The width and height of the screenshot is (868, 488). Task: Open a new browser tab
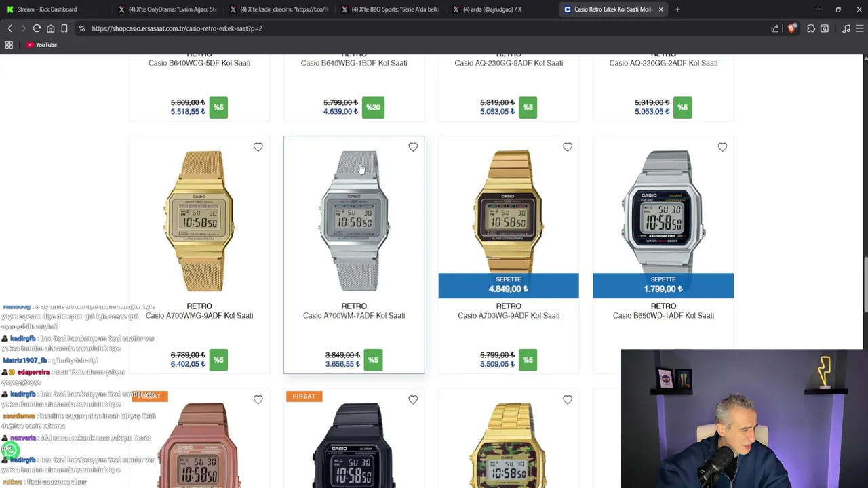pyautogui.click(x=677, y=9)
